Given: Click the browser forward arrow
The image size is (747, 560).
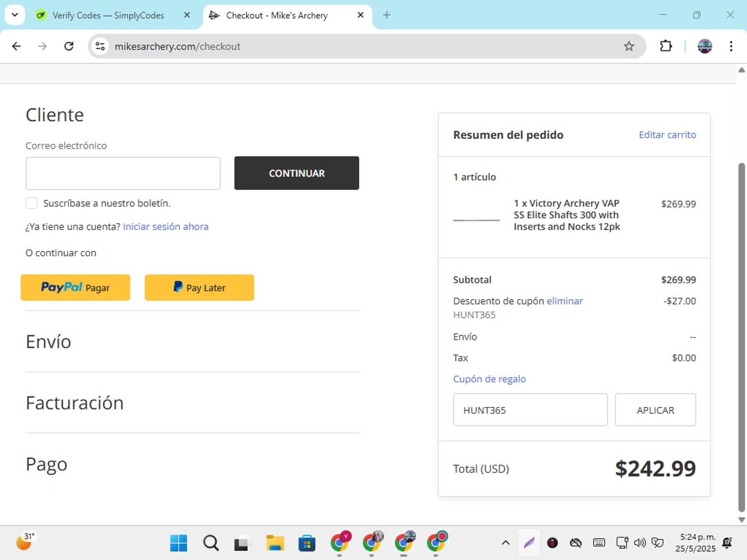Looking at the screenshot, I should pos(42,46).
